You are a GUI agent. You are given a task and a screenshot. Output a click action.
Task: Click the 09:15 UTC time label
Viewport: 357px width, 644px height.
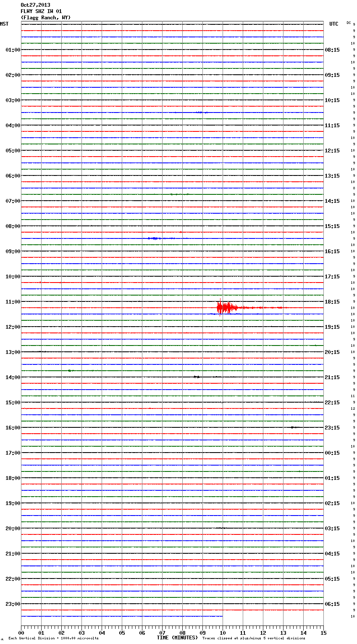point(332,75)
